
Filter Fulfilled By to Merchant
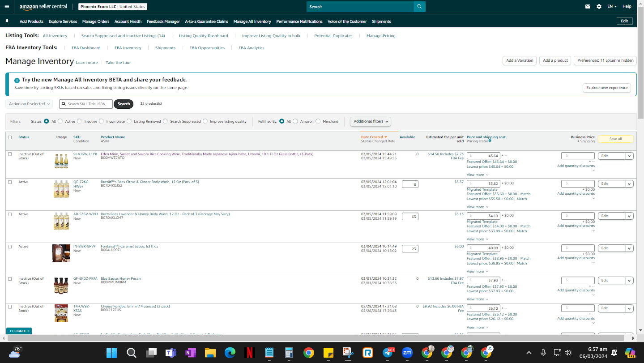pos(318,121)
